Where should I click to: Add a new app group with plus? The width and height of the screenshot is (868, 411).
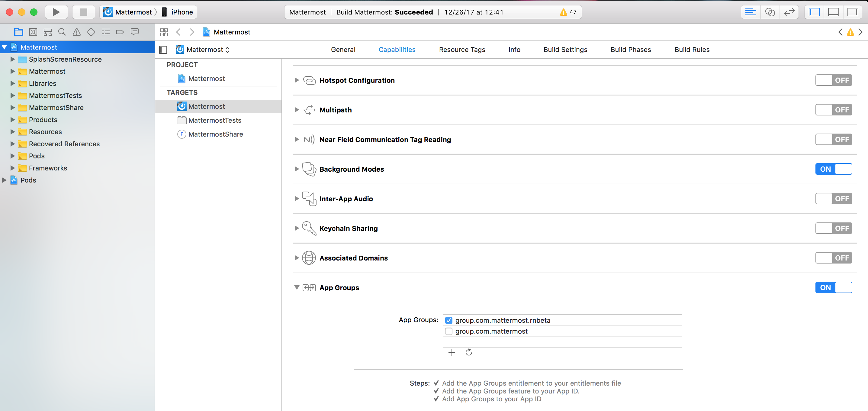(452, 352)
